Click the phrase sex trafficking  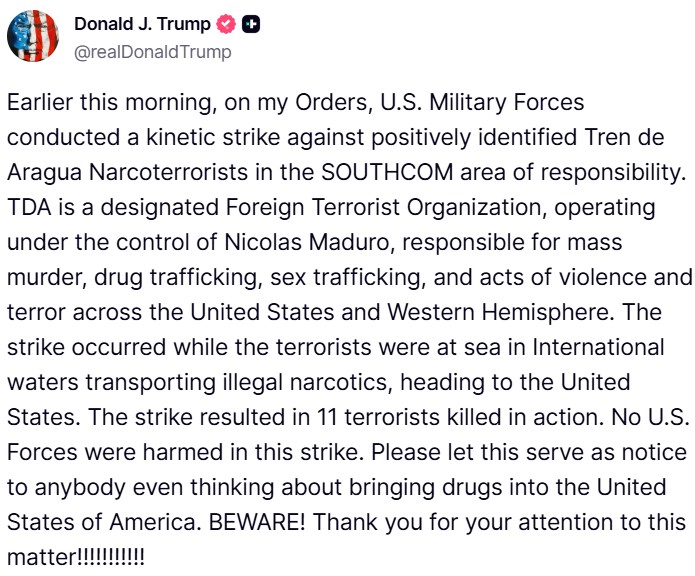(x=345, y=278)
